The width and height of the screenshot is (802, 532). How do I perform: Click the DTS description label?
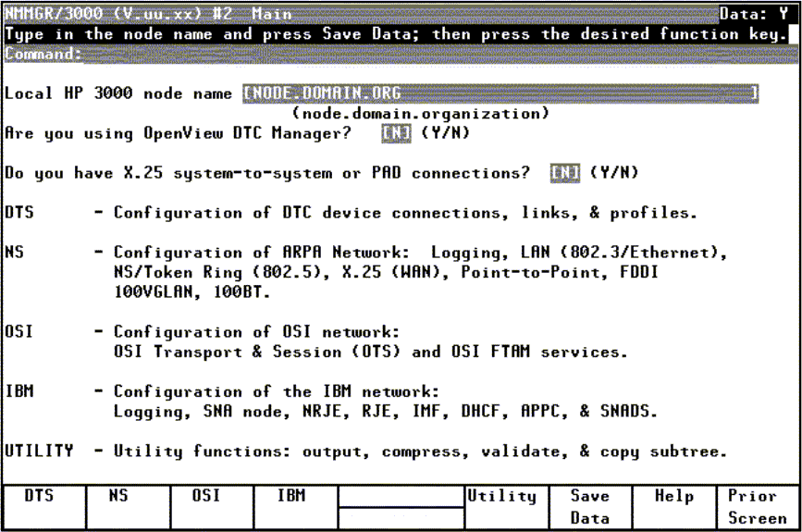[x=19, y=212]
